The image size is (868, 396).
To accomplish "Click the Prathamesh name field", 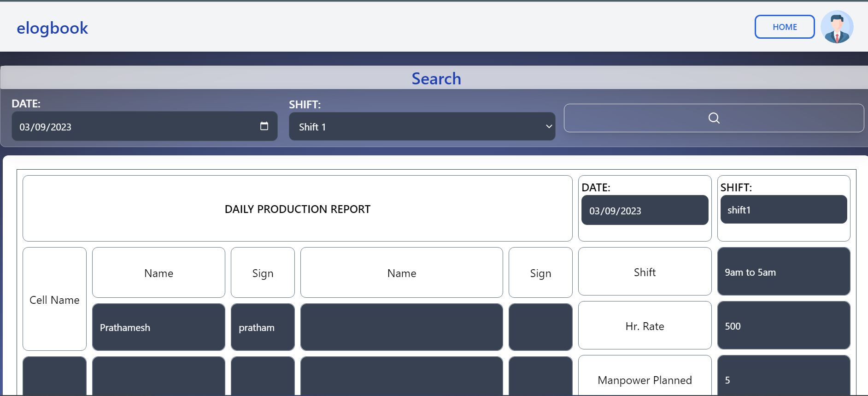I will 158,327.
